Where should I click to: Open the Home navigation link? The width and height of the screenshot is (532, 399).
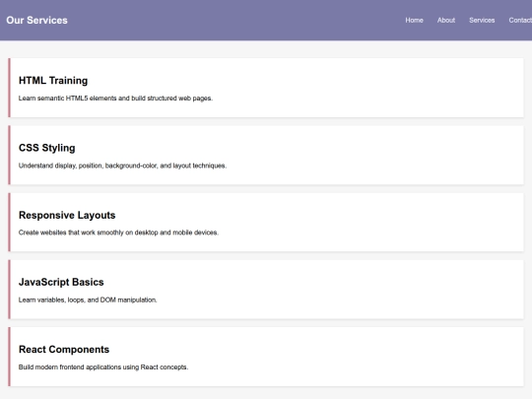point(414,21)
